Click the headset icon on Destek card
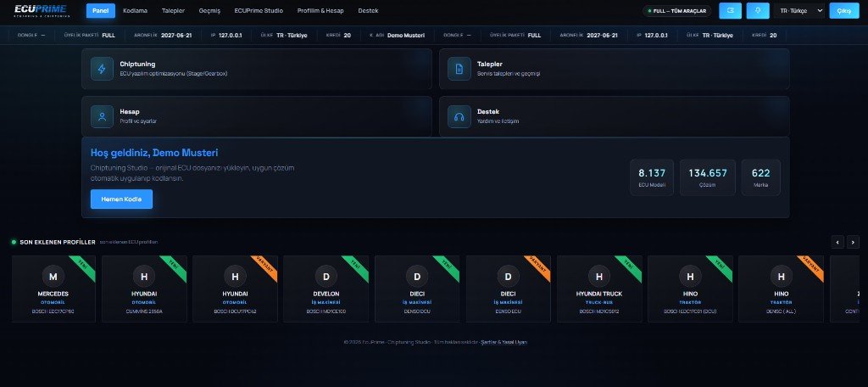 459,116
